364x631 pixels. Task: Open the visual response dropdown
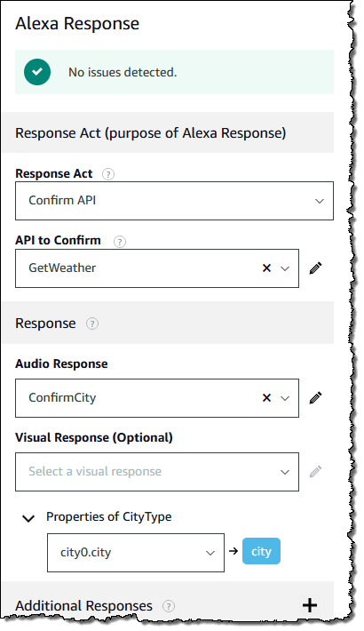[x=157, y=472]
